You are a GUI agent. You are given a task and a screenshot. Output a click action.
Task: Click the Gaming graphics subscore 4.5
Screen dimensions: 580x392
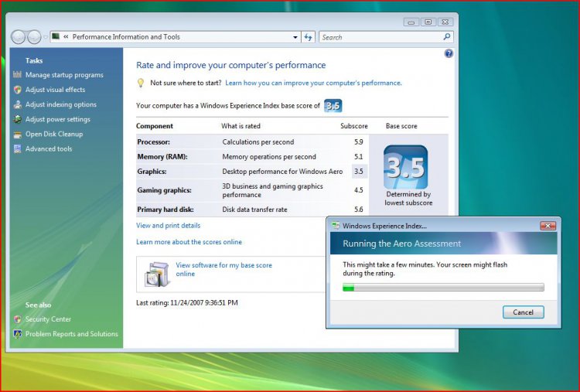tap(358, 190)
